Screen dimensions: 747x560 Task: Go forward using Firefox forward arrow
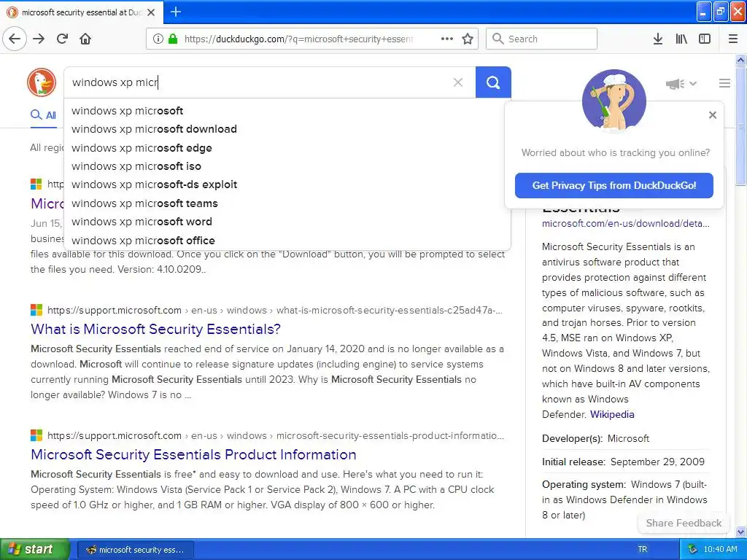click(39, 39)
